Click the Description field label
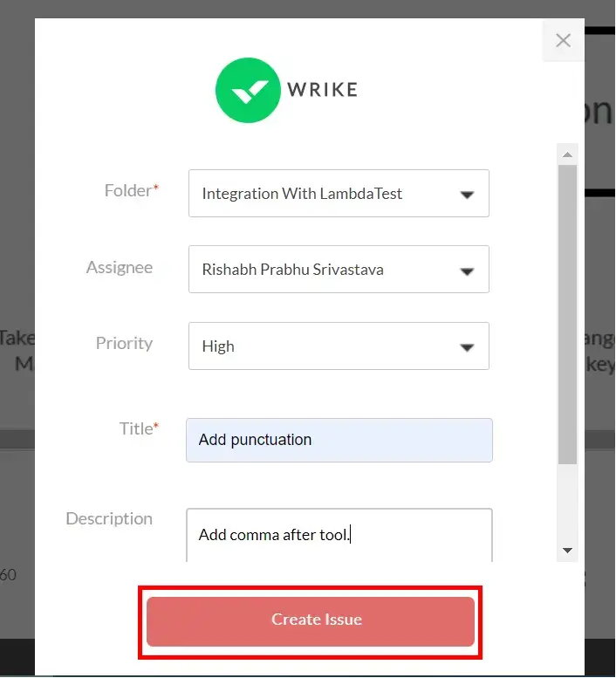 pos(109,518)
